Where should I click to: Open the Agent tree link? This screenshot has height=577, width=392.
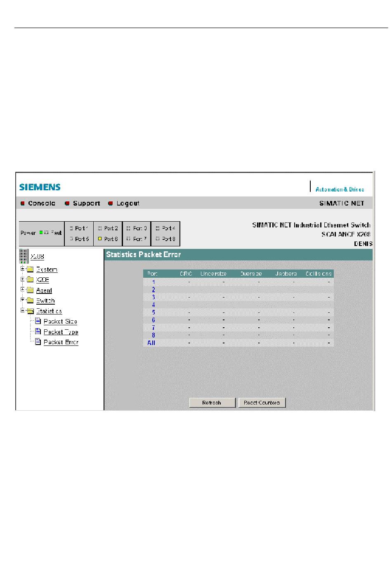pyautogui.click(x=44, y=291)
